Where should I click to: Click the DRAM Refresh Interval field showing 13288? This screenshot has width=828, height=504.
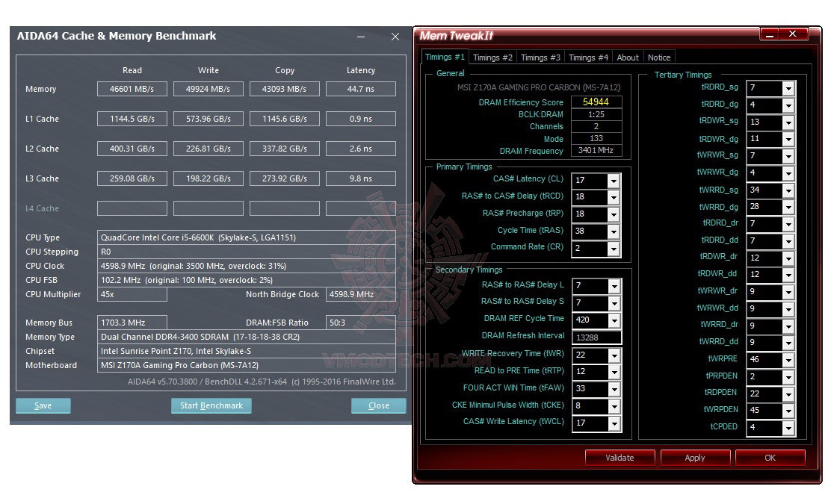click(x=596, y=337)
